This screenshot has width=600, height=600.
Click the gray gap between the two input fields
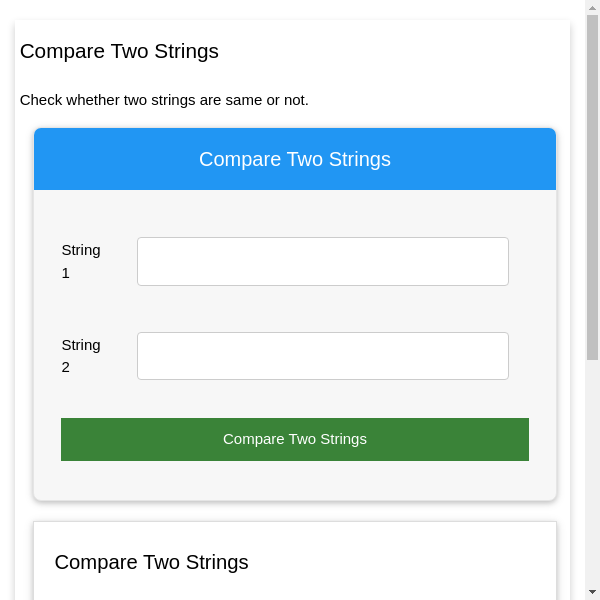coord(322,309)
